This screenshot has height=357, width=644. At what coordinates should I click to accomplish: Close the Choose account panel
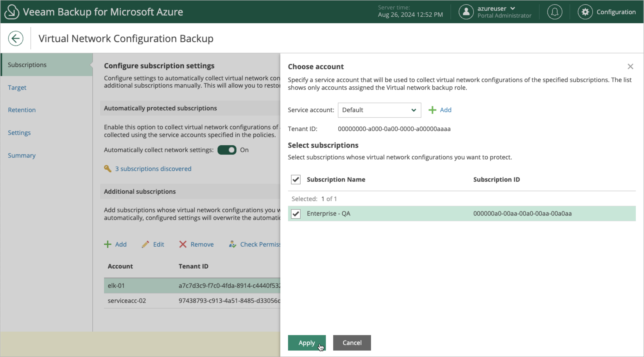click(630, 66)
